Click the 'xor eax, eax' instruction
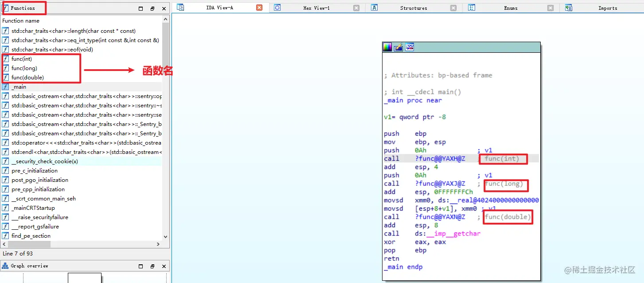This screenshot has height=283, width=644. point(415,242)
